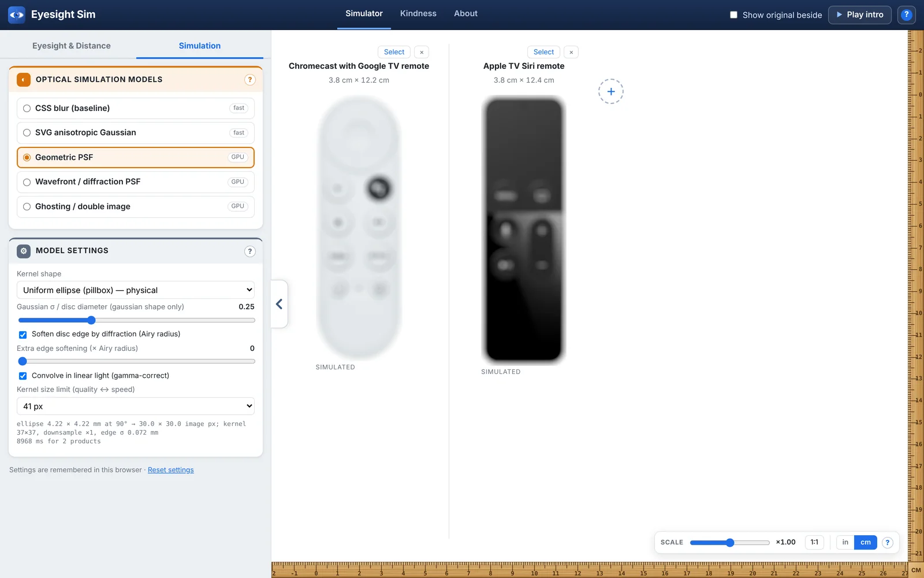
Task: Click Select for the Chromecast remote
Action: pyautogui.click(x=394, y=52)
